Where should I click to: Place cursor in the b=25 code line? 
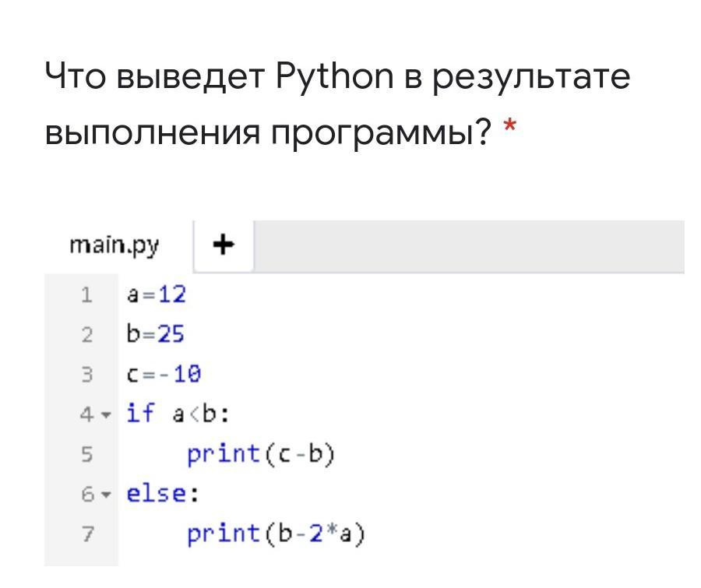156,335
